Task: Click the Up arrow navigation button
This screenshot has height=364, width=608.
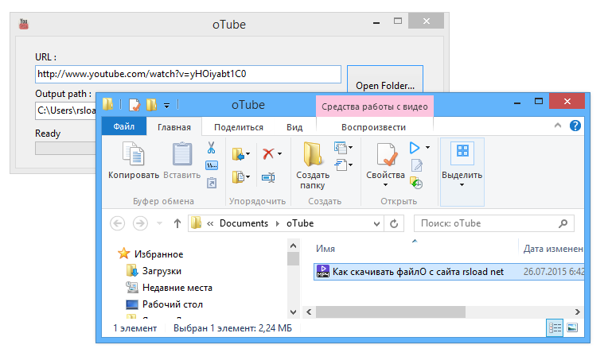Action: pos(177,223)
